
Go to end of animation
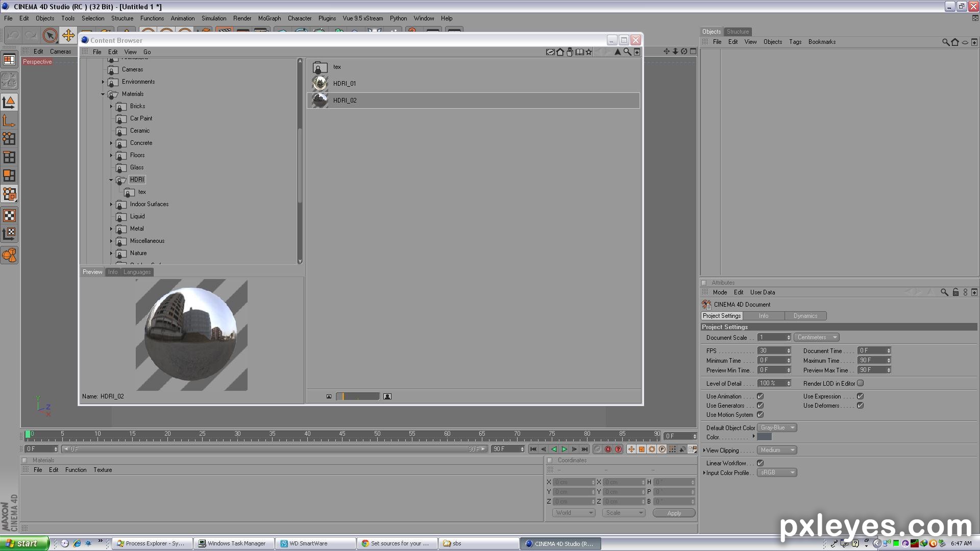click(x=584, y=449)
